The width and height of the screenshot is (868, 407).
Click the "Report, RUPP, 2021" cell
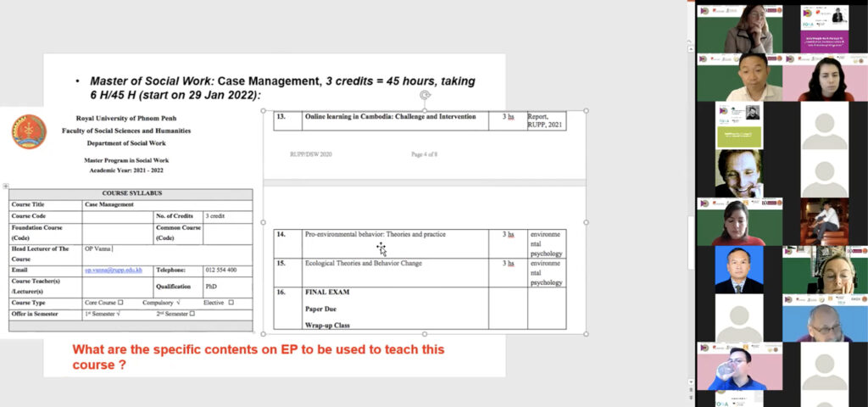click(x=546, y=120)
